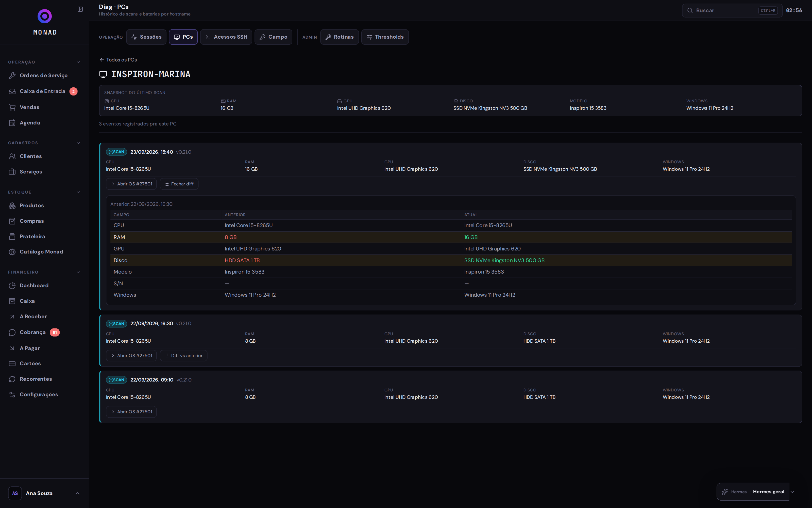The width and height of the screenshot is (812, 508).
Task: Select the PCs tab
Action: click(x=183, y=37)
